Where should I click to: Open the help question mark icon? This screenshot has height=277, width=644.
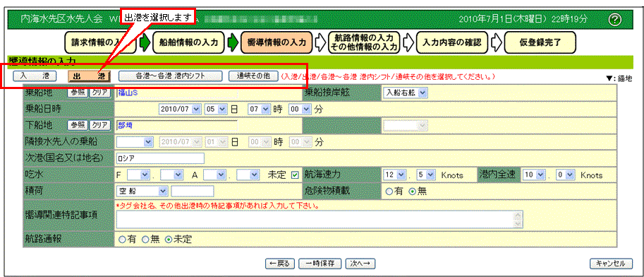tap(615, 19)
